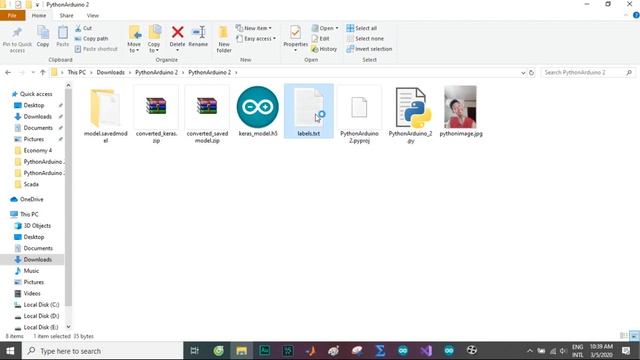Open file Properties

pos(296,39)
